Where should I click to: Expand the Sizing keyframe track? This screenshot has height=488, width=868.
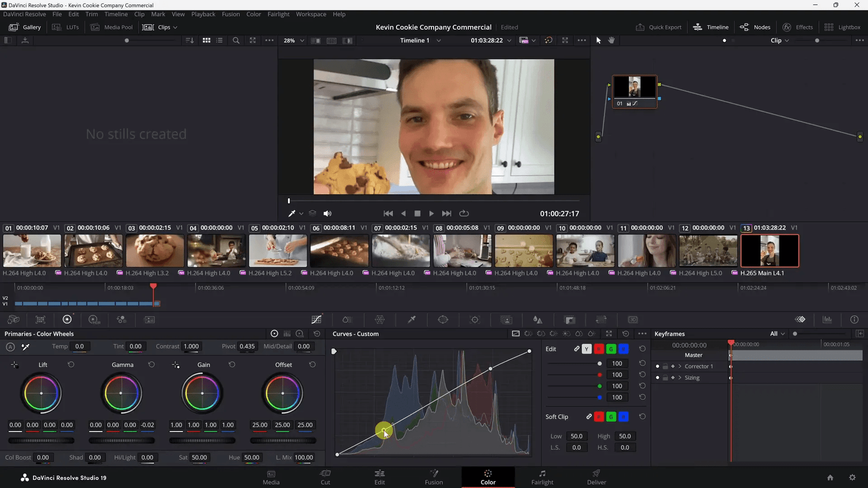pos(680,378)
